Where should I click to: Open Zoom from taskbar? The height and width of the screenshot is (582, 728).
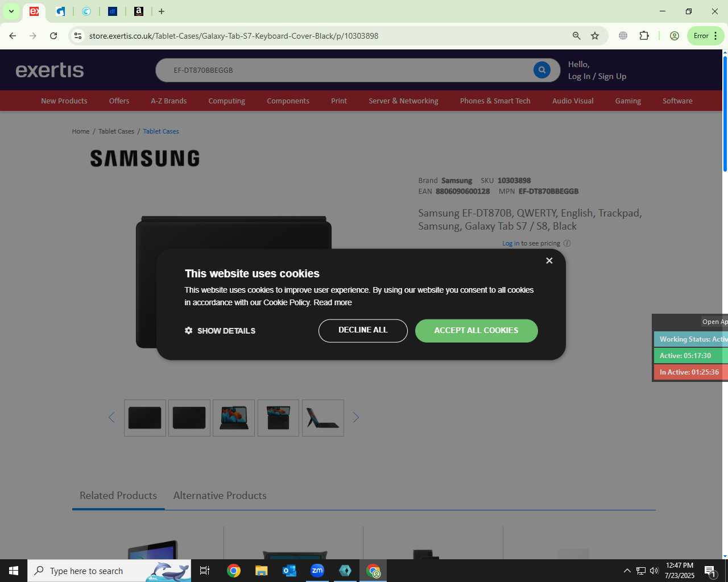click(x=317, y=571)
